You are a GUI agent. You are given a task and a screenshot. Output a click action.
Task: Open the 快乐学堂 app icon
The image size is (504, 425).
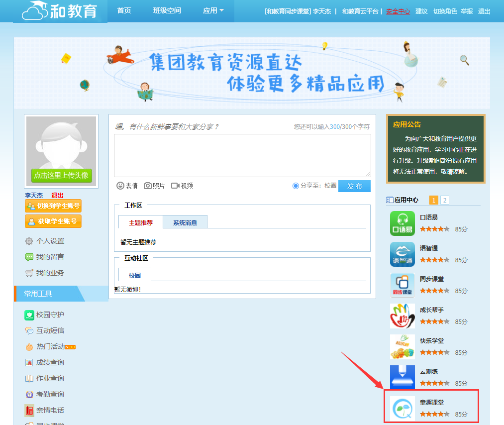[402, 347]
